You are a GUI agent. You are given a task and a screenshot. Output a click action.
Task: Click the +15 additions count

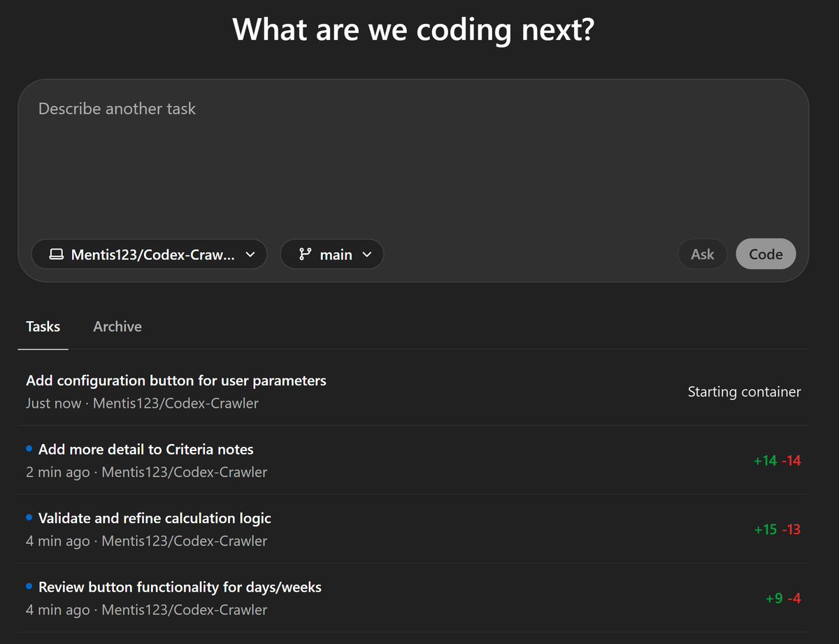click(x=766, y=529)
